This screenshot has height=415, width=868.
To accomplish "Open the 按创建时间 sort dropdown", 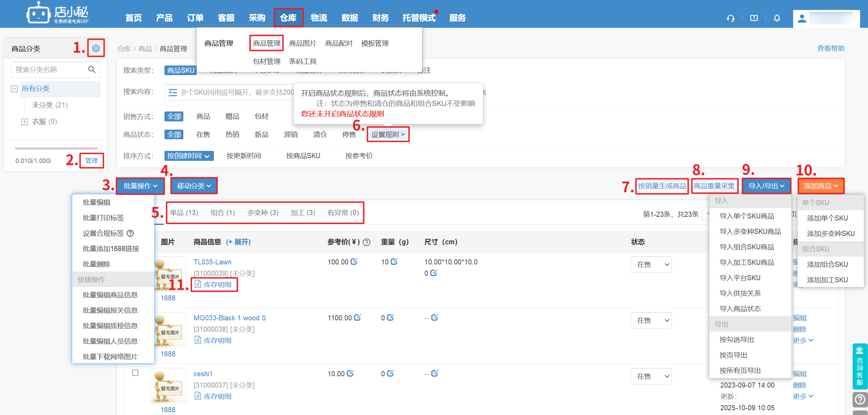I will (189, 156).
